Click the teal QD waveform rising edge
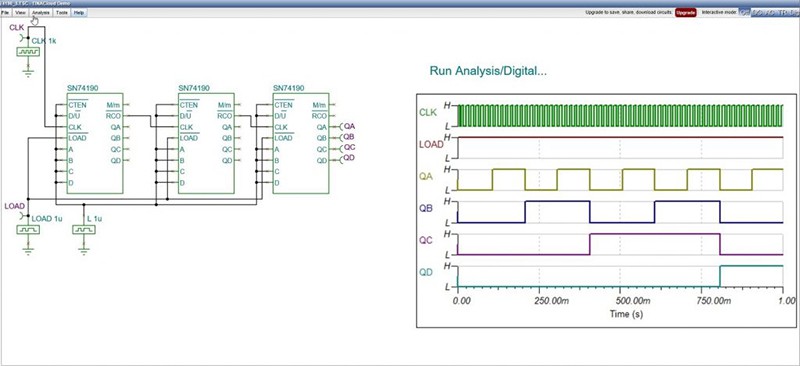This screenshot has height=366, width=800. pyautogui.click(x=720, y=276)
